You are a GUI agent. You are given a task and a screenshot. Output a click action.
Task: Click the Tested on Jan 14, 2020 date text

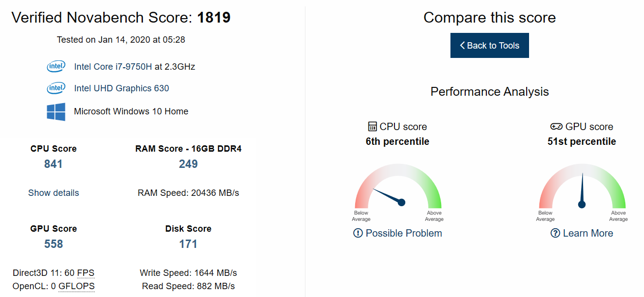[x=121, y=40]
